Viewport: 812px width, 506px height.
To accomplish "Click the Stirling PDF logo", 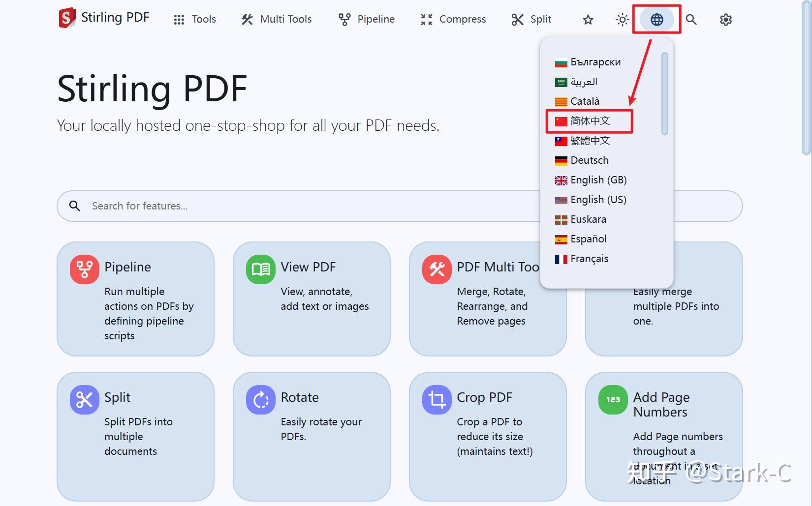I will [104, 18].
